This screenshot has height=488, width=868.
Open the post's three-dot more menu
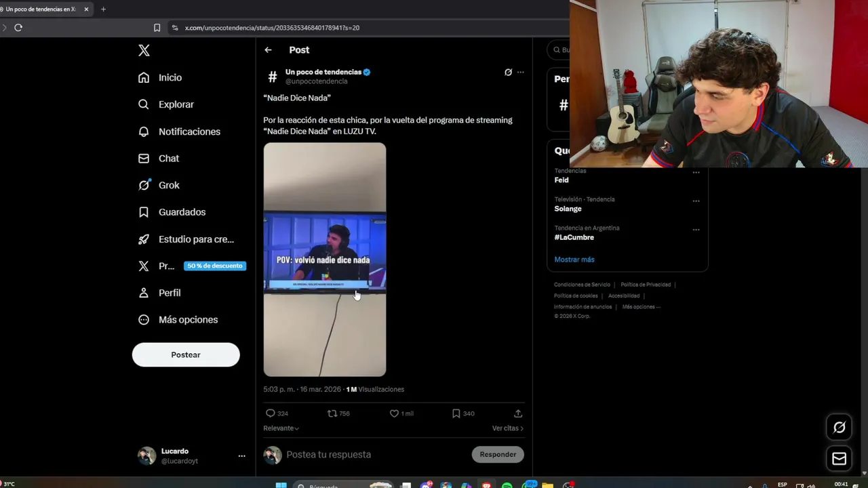521,72
